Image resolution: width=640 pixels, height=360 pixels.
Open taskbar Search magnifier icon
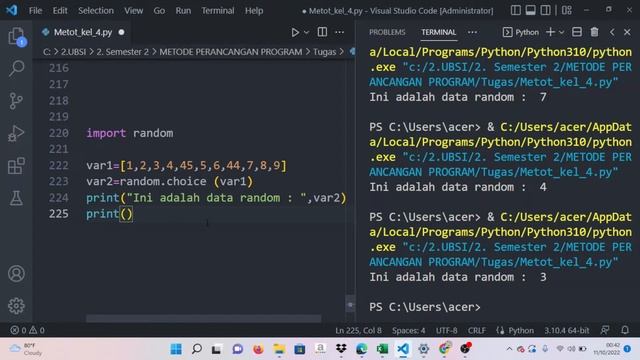tap(197, 349)
